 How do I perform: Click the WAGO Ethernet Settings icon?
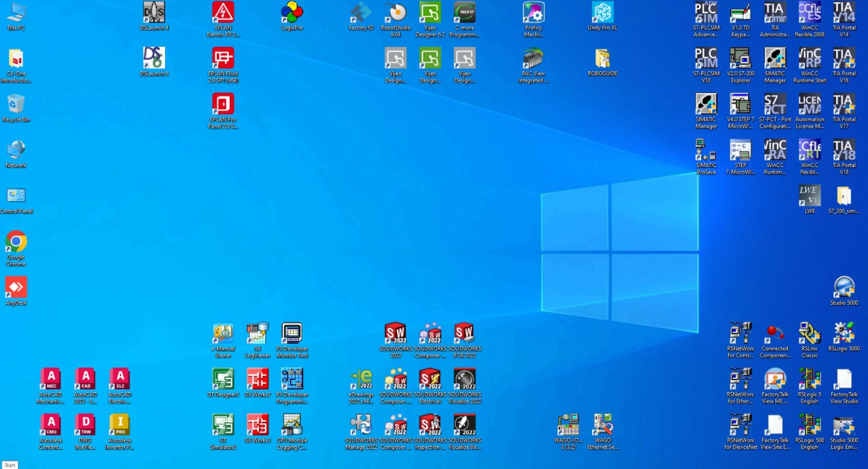[x=602, y=425]
